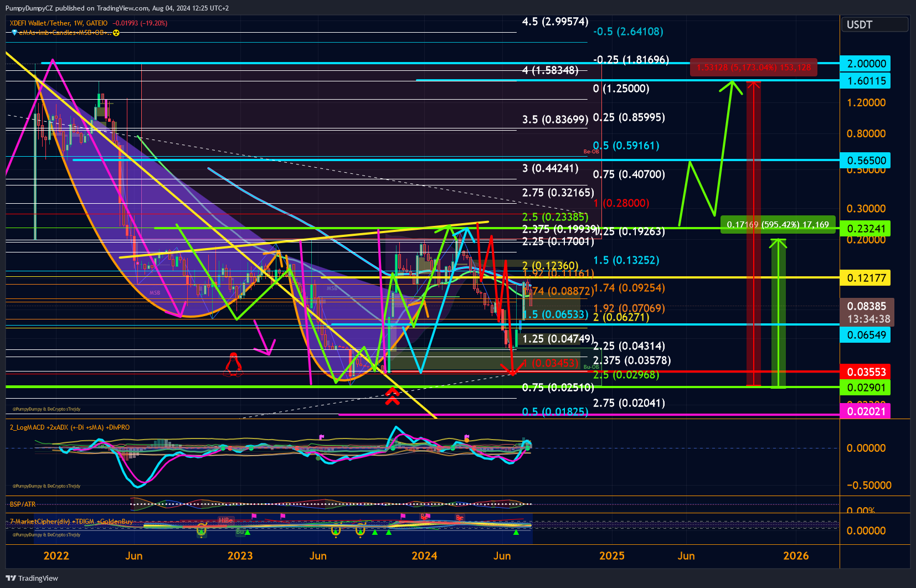916x588 pixels.
Task: Click the 0.80000 price scale value
Action: (x=866, y=133)
